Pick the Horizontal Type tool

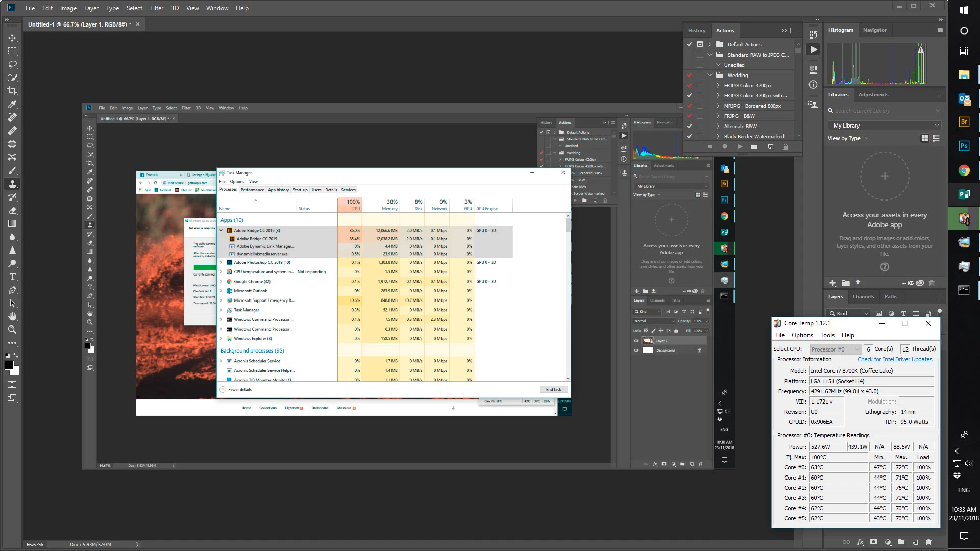(x=12, y=277)
